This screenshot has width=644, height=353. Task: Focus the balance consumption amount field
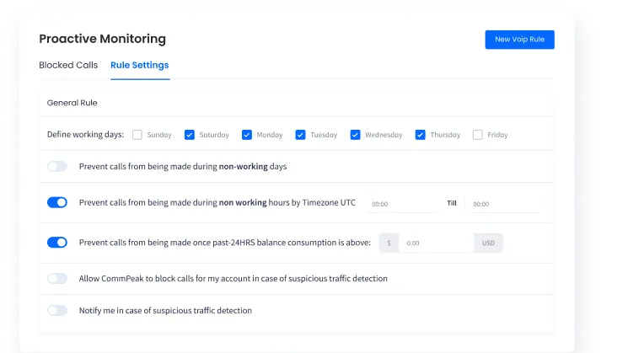pyautogui.click(x=435, y=243)
